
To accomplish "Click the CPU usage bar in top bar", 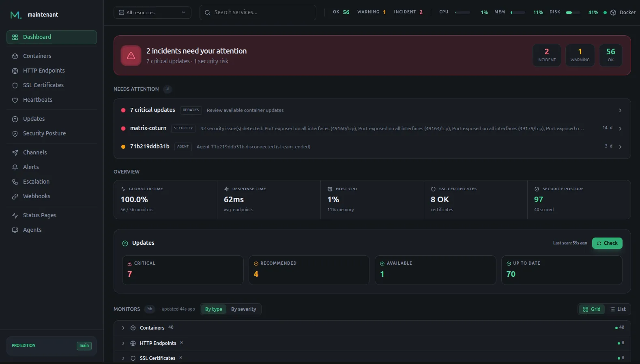I will 463,13.
